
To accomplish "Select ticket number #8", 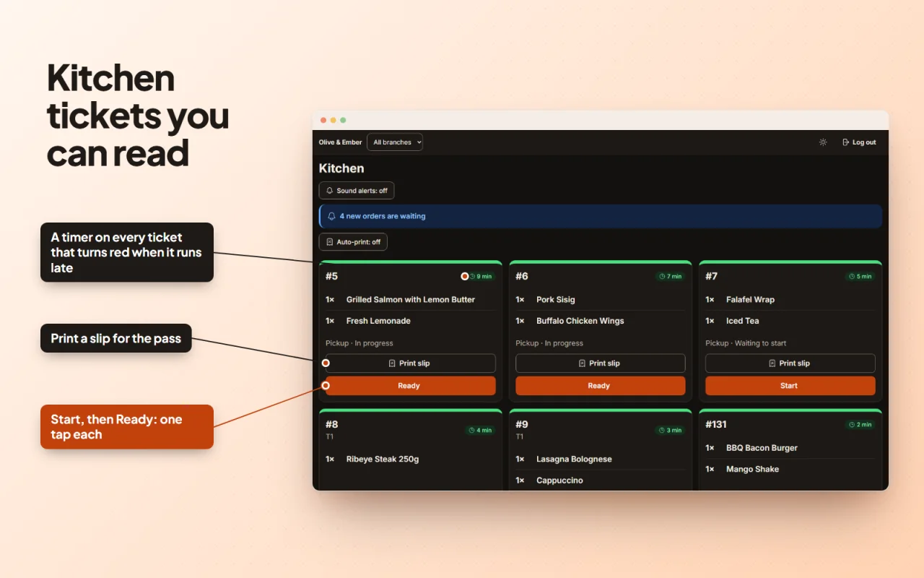I will click(332, 424).
